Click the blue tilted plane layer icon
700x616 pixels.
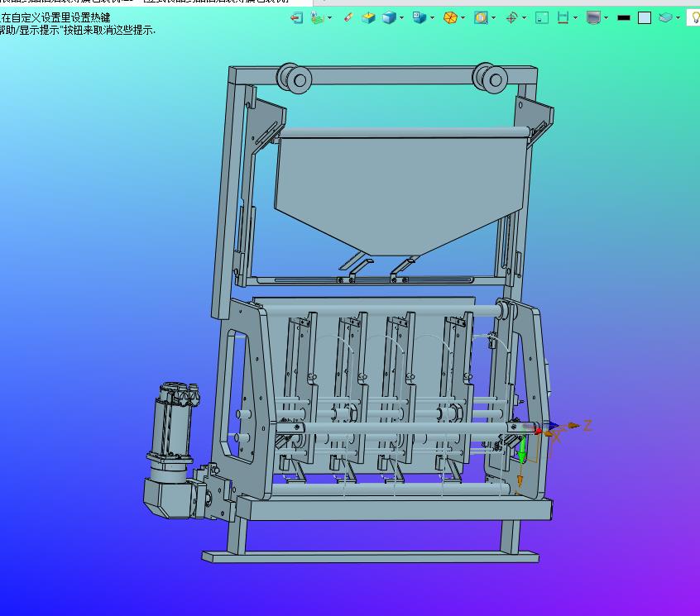click(665, 18)
